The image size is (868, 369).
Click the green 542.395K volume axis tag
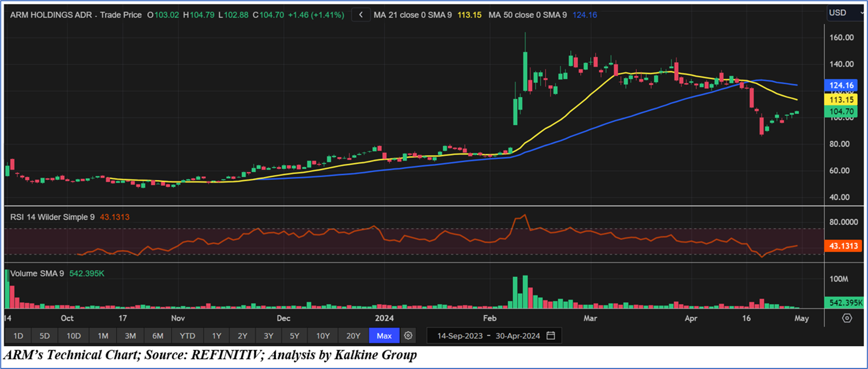pyautogui.click(x=845, y=303)
